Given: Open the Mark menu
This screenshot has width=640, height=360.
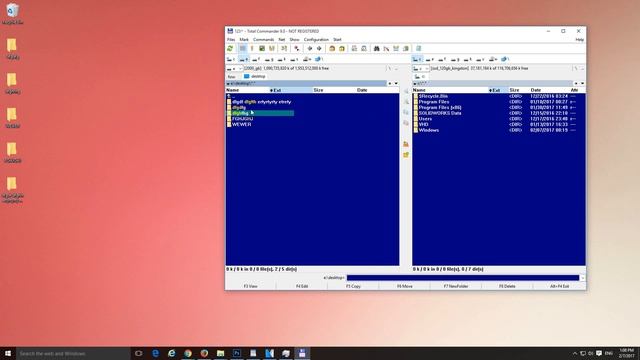Looking at the screenshot, I should tap(244, 40).
